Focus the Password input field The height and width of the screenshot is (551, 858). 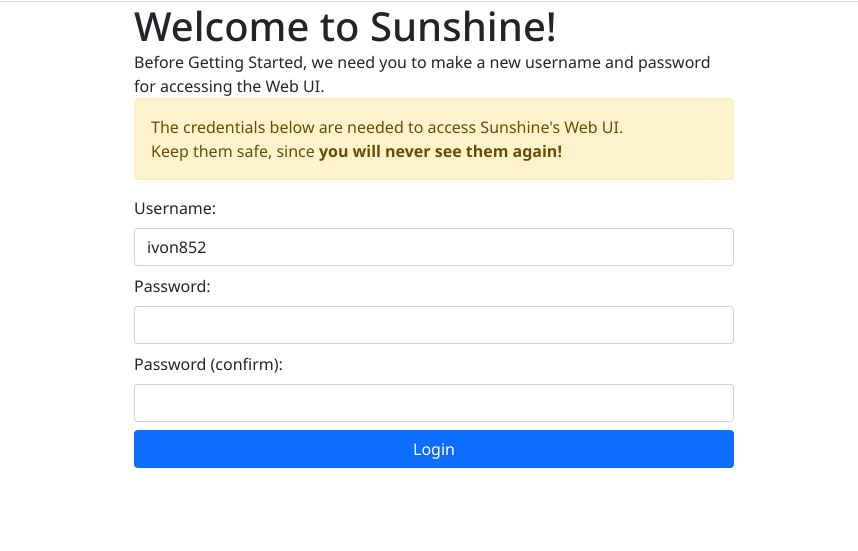[433, 325]
